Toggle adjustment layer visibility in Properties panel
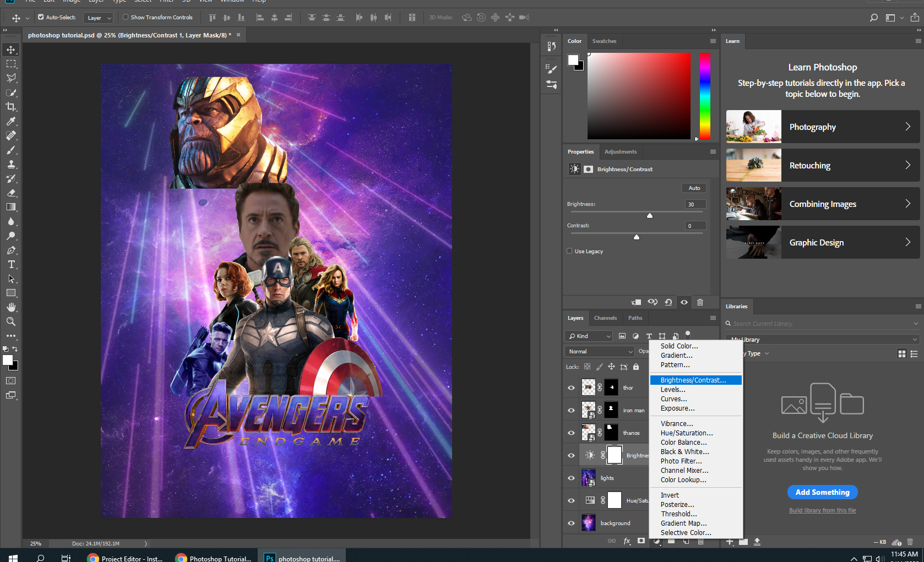924x562 pixels. tap(684, 302)
